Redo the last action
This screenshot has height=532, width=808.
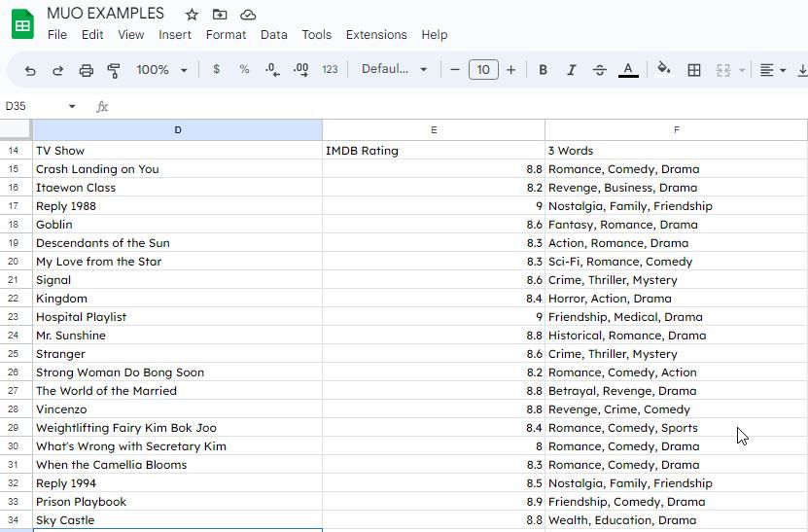(57, 70)
